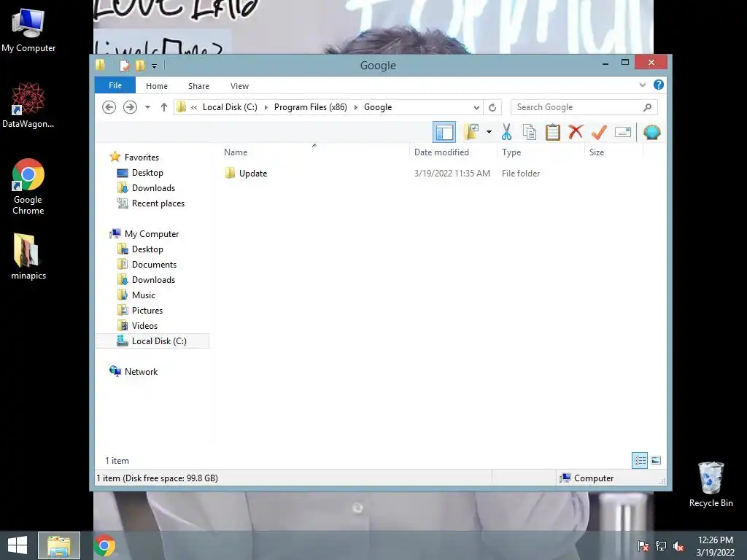Click the Properties quick access icon
747x560 pixels.
pos(124,65)
